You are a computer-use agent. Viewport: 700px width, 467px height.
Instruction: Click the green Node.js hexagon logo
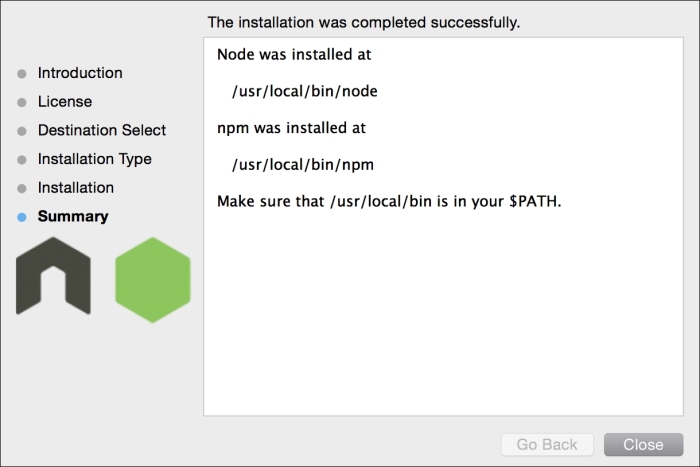coord(153,280)
